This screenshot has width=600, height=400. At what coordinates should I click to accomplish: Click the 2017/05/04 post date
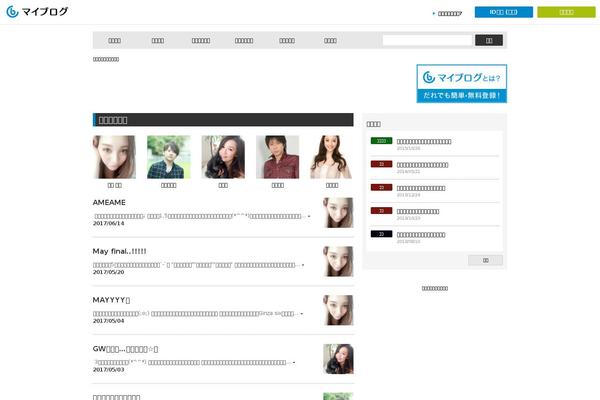point(109,321)
